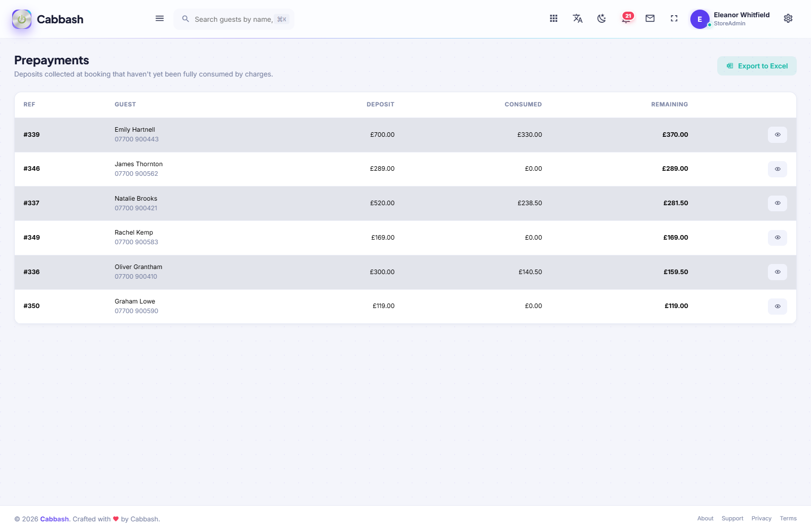Click the Guest column header
811x532 pixels.
point(125,104)
